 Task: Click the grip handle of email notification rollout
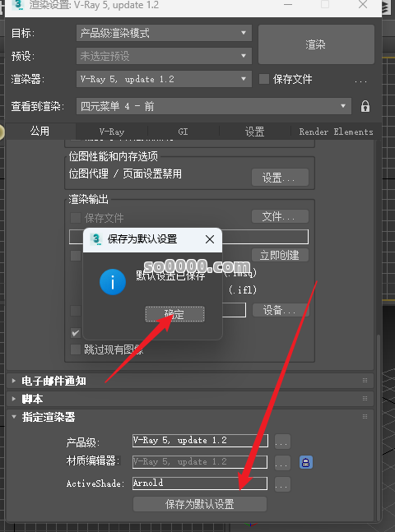pyautogui.click(x=365, y=381)
